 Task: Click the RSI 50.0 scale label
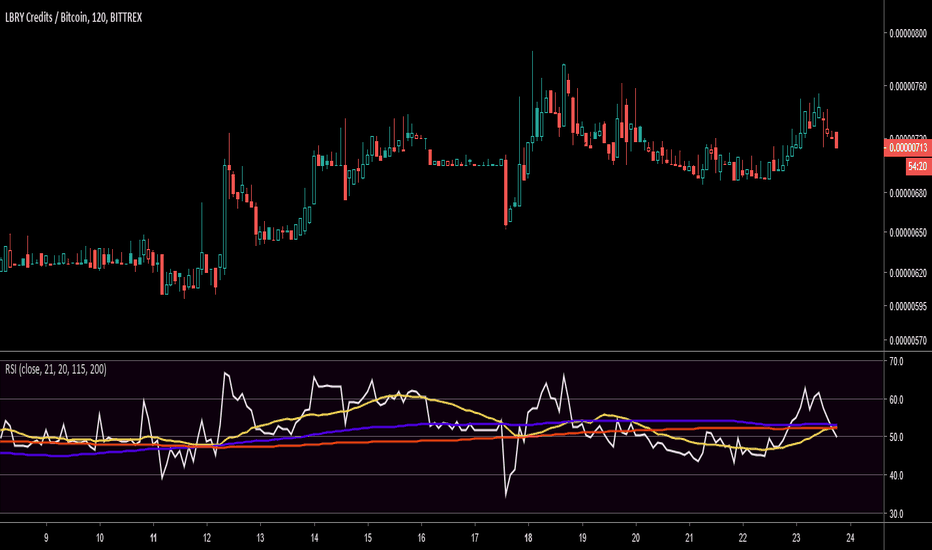(896, 437)
